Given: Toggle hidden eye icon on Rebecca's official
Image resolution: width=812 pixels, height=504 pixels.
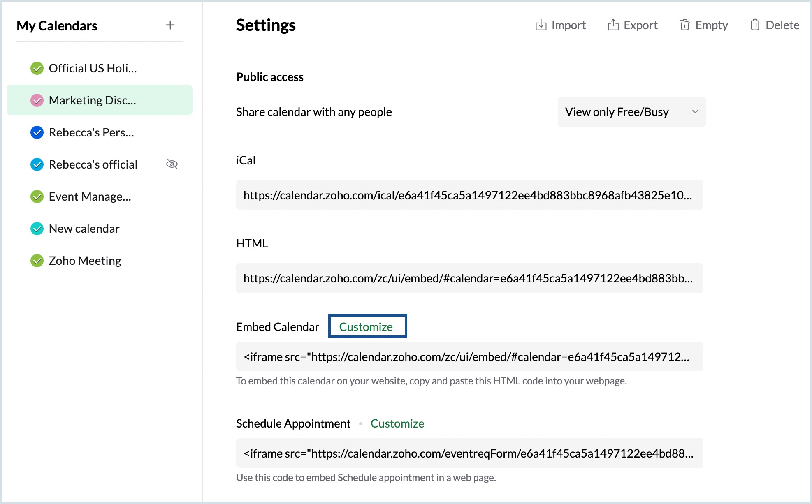Looking at the screenshot, I should click(x=172, y=164).
